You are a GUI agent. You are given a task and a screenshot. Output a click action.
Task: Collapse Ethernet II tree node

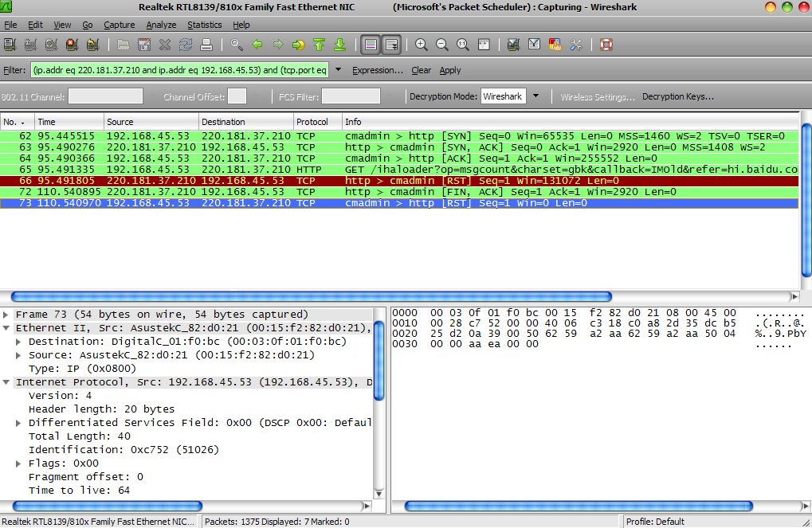click(6, 327)
